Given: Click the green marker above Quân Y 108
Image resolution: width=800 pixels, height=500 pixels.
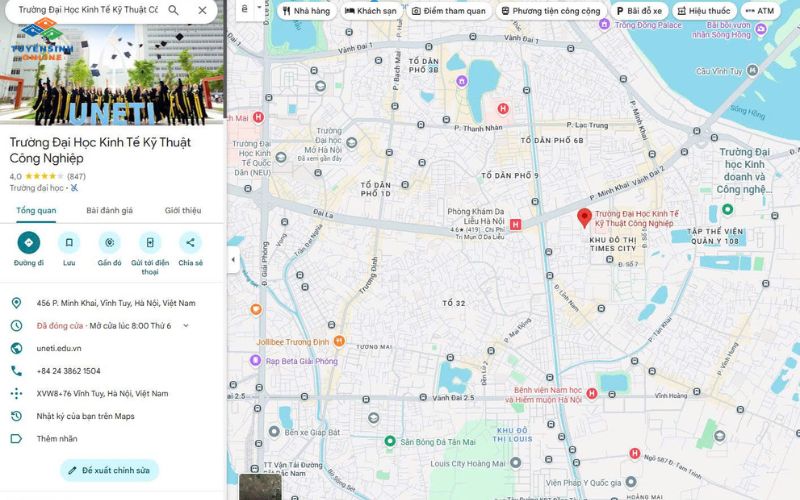Looking at the screenshot, I should 728,209.
